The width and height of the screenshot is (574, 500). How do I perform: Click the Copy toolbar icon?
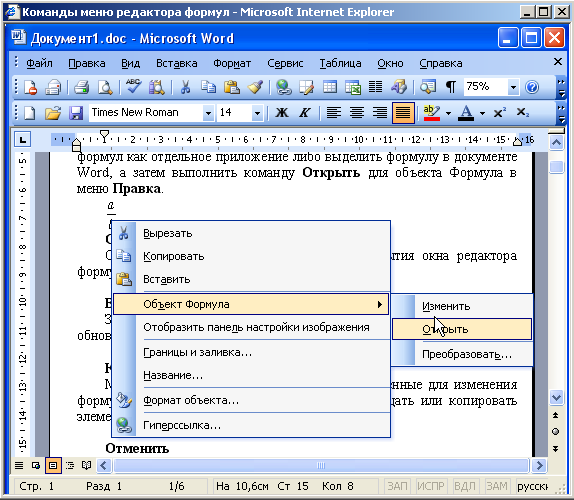pos(209,87)
